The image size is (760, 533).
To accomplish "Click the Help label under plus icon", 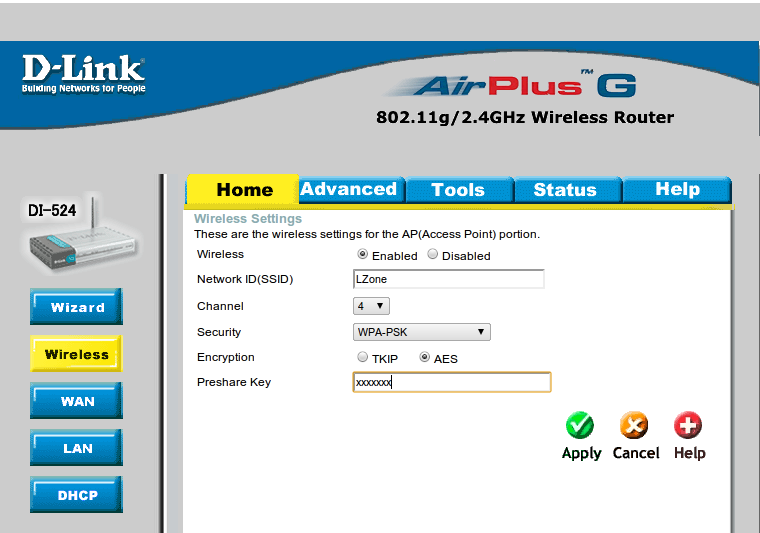I will [x=689, y=453].
